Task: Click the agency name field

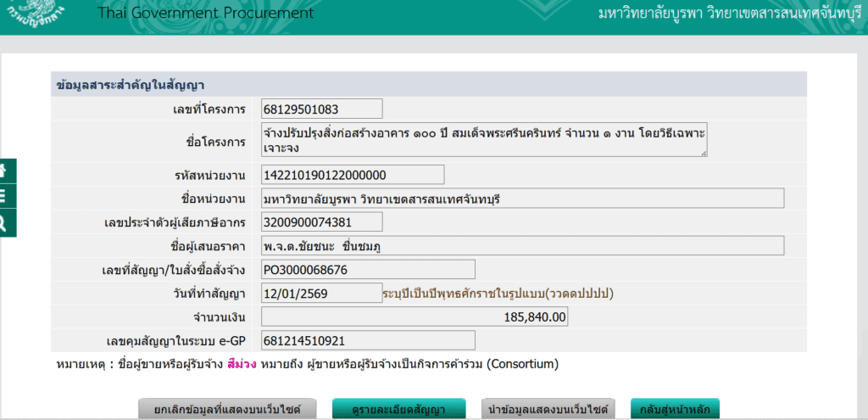Action: coord(521,199)
